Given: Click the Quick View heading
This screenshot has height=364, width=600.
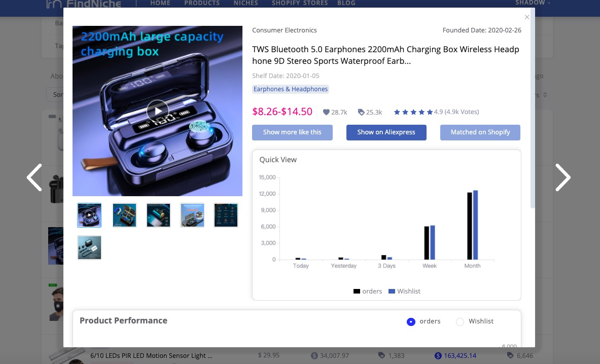Looking at the screenshot, I should [278, 160].
